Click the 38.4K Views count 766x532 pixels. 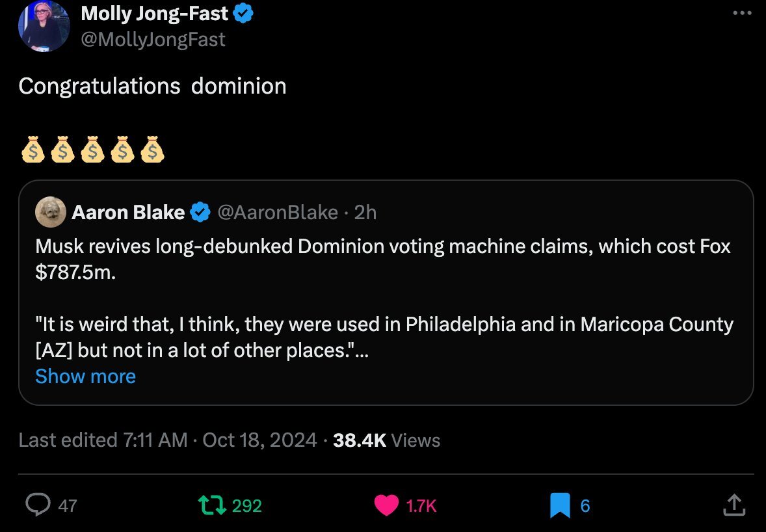click(x=386, y=440)
